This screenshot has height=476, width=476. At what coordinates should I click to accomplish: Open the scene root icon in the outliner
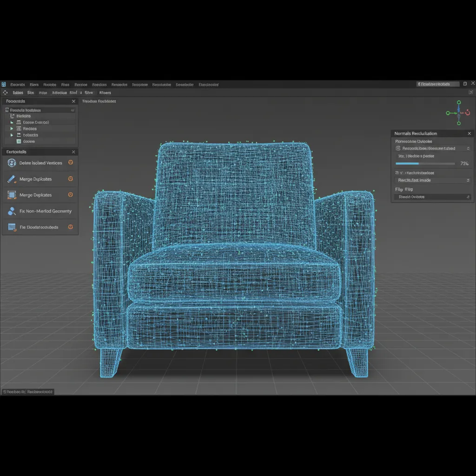(x=7, y=110)
